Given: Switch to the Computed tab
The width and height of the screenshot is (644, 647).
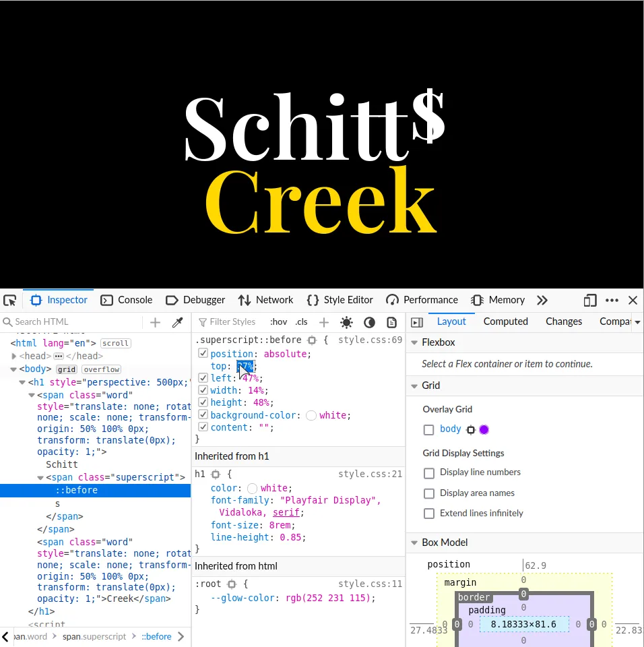Looking at the screenshot, I should [505, 321].
